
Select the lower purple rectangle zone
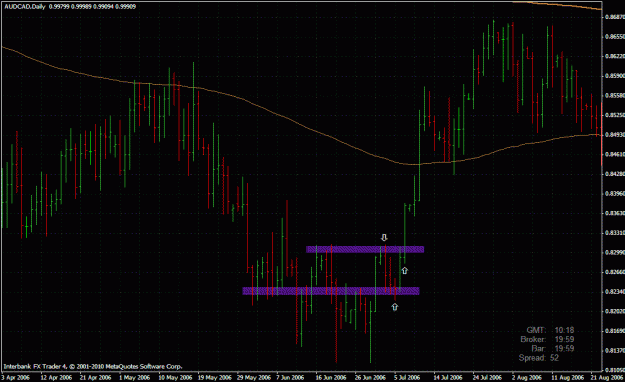[x=331, y=291]
